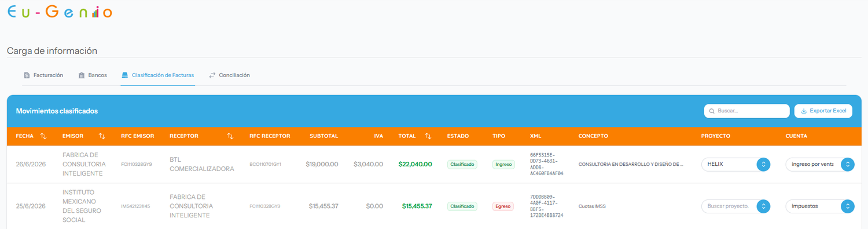Click the Ingreso type badge
The image size is (868, 229).
(503, 165)
